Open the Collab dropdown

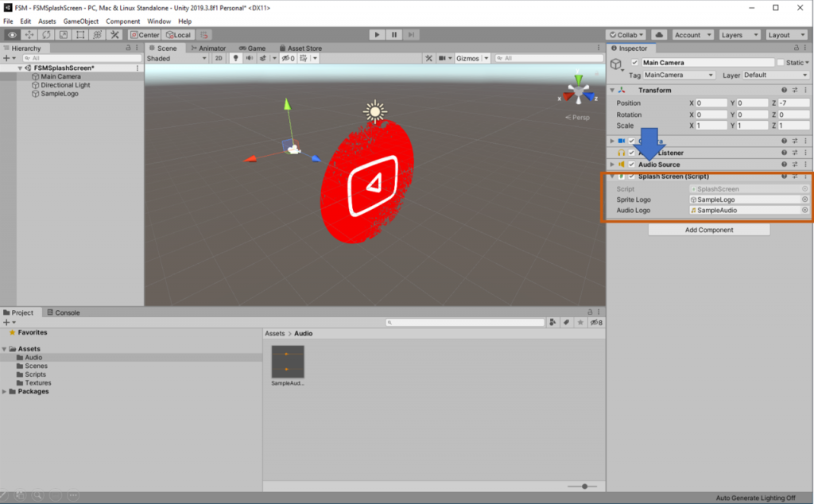coord(626,35)
